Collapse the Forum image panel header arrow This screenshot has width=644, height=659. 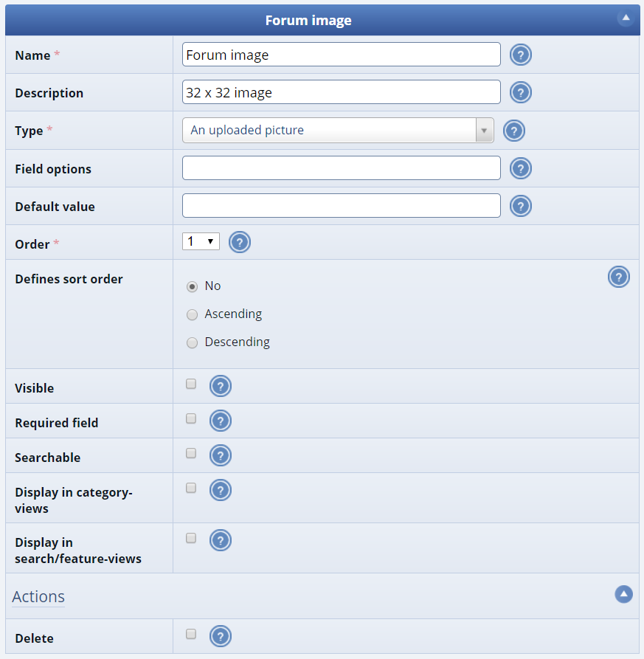pos(626,18)
